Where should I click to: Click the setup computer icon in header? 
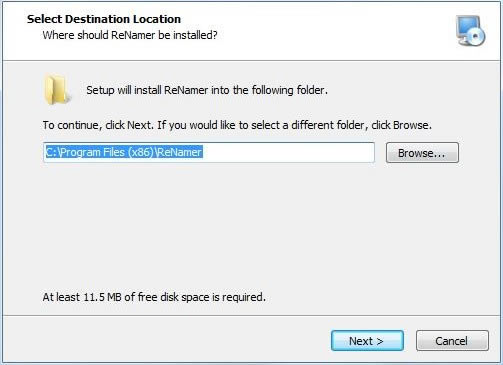pyautogui.click(x=471, y=31)
